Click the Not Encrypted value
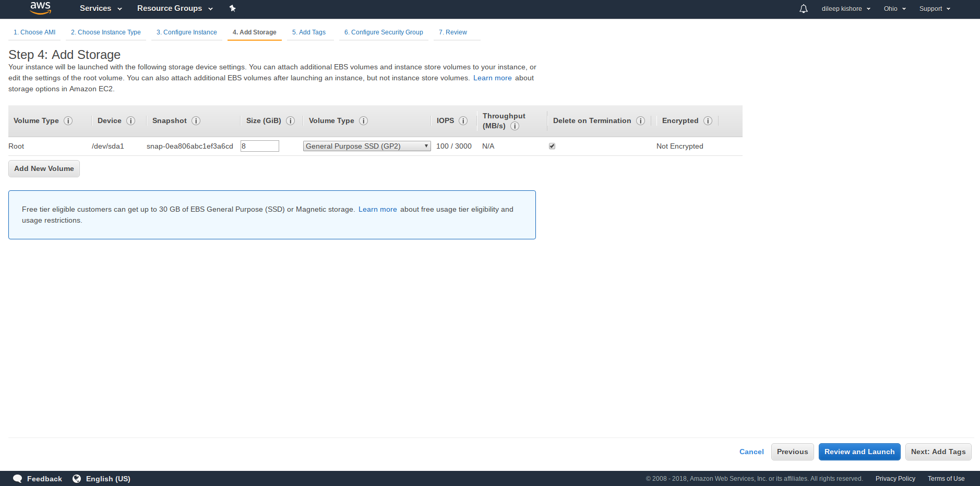 click(680, 147)
